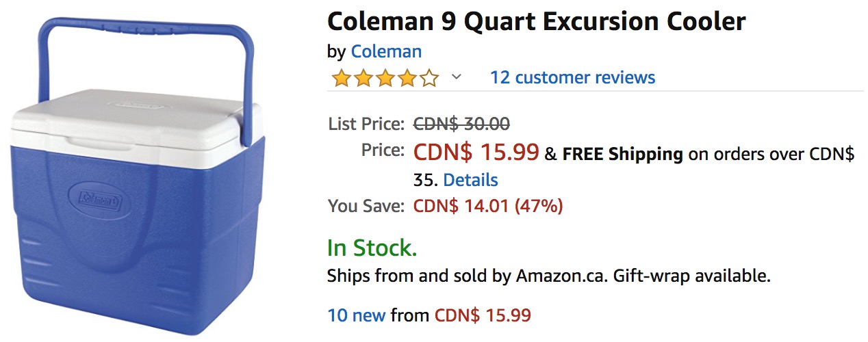This screenshot has width=868, height=342.
Task: Click the third rating star
Action: point(385,78)
